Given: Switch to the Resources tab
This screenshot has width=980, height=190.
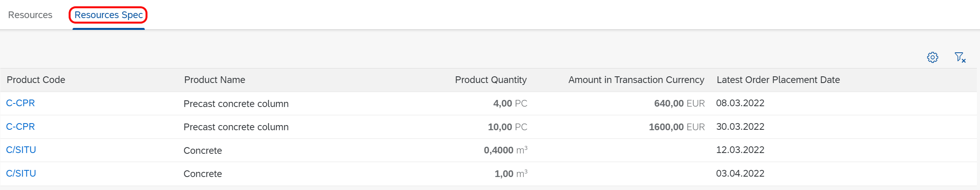Looking at the screenshot, I should [30, 15].
